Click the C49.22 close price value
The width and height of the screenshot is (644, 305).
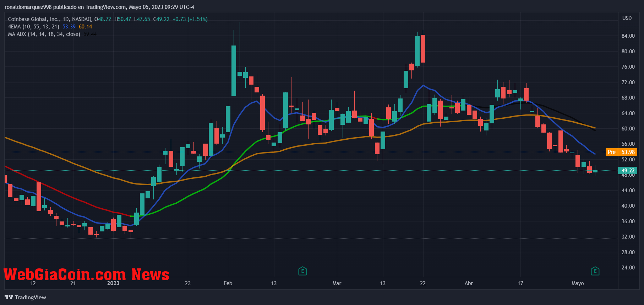(162, 19)
